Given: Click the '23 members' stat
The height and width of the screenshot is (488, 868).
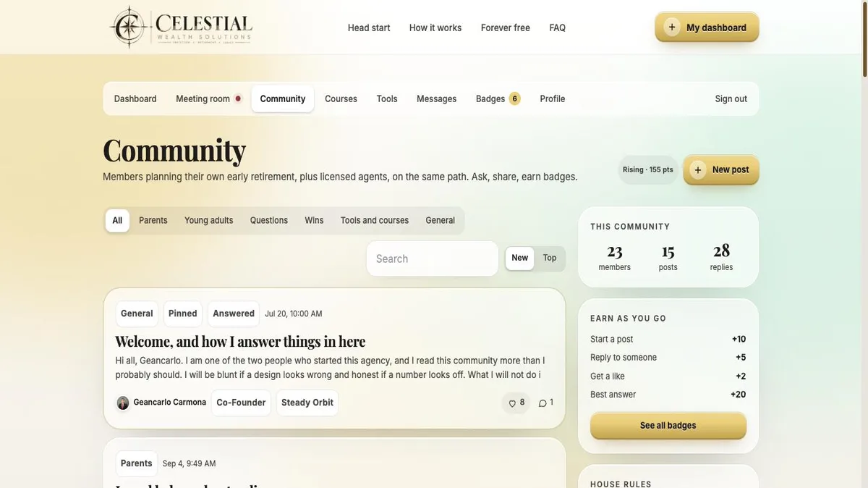Looking at the screenshot, I should click(x=615, y=257).
